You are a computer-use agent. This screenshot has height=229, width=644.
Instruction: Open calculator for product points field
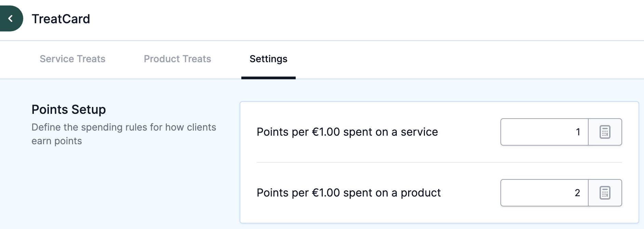click(x=605, y=193)
